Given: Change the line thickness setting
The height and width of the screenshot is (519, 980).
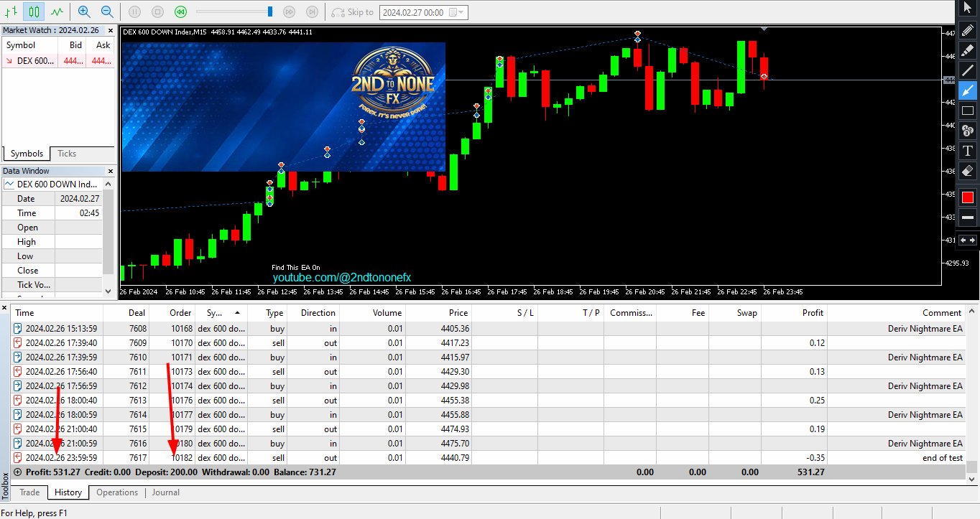Looking at the screenshot, I should click(967, 218).
